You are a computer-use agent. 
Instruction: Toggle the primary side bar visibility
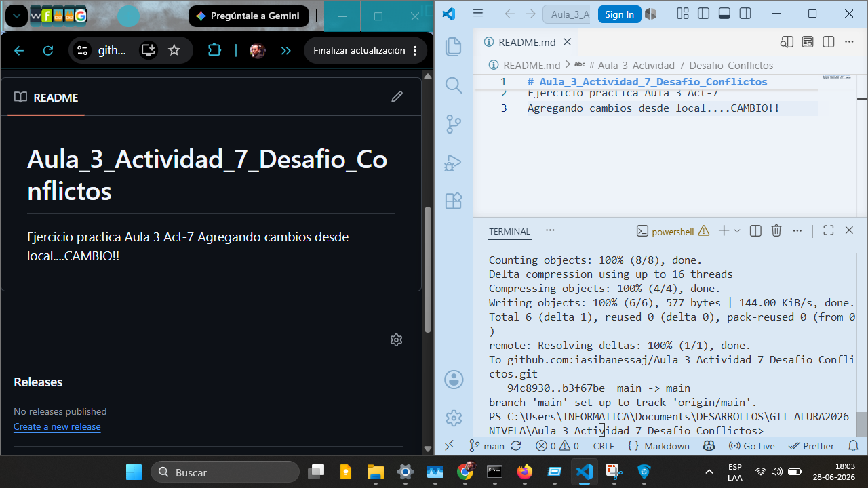coord(703,14)
